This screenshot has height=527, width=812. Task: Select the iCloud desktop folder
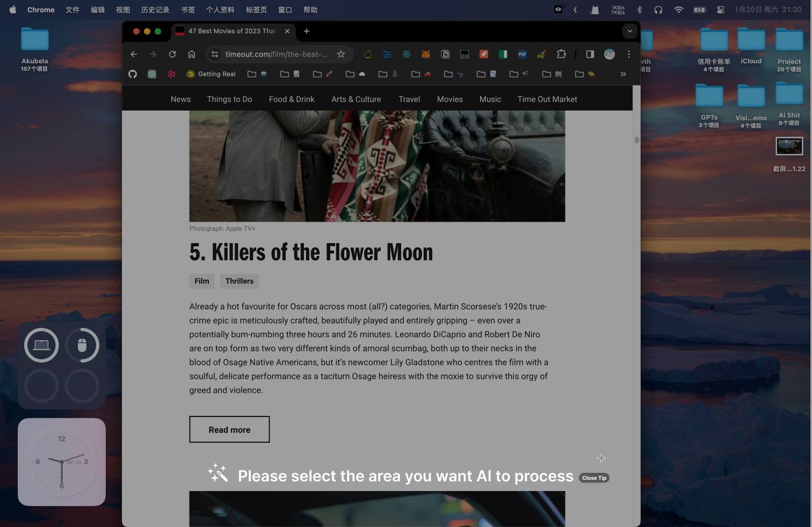point(751,46)
